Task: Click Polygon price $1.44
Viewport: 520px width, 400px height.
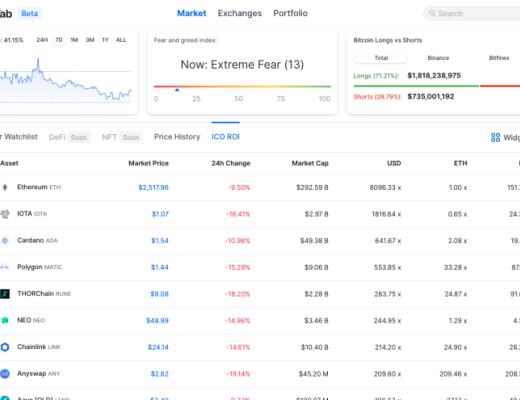Action: click(160, 267)
